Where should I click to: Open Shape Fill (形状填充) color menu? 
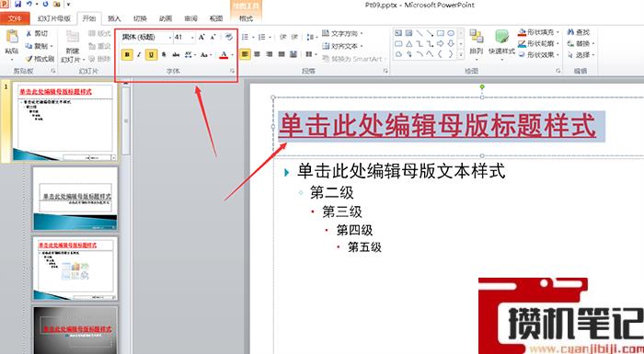click(x=539, y=32)
